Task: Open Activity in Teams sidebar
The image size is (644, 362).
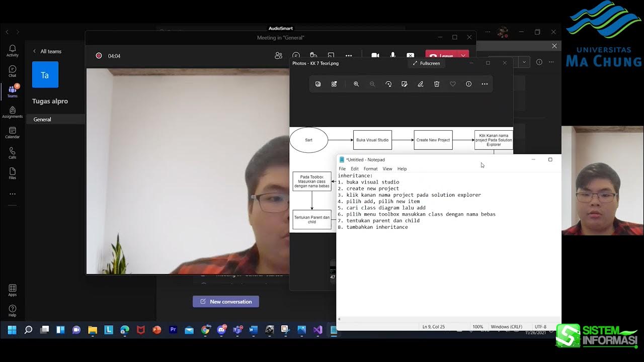Action: coord(12,50)
